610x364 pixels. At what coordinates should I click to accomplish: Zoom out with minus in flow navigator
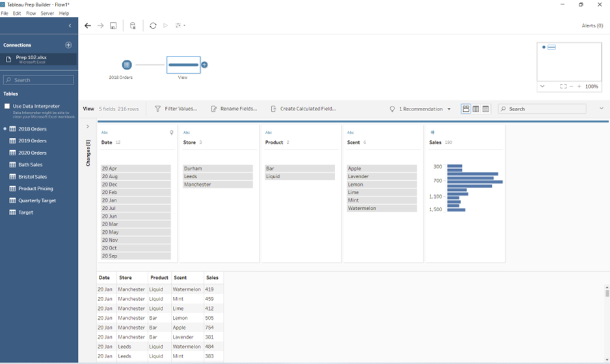tap(571, 86)
